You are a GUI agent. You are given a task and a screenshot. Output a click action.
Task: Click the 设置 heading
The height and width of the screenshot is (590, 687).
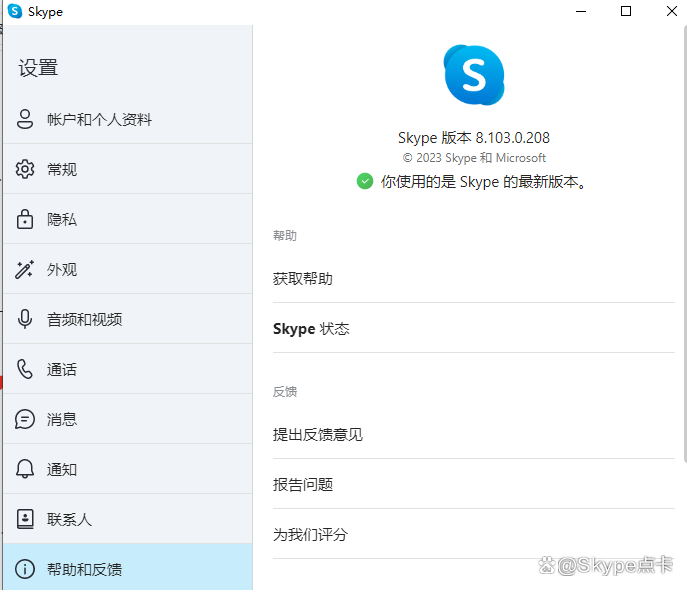pyautogui.click(x=38, y=68)
